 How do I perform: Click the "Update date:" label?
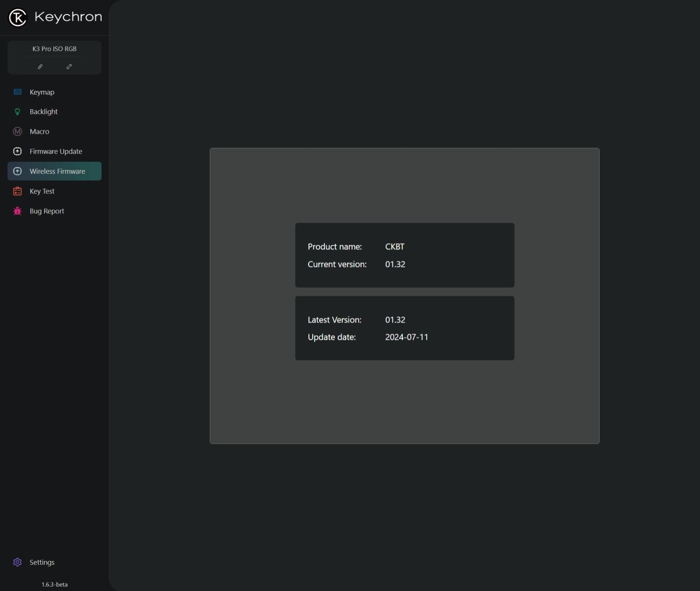click(332, 337)
